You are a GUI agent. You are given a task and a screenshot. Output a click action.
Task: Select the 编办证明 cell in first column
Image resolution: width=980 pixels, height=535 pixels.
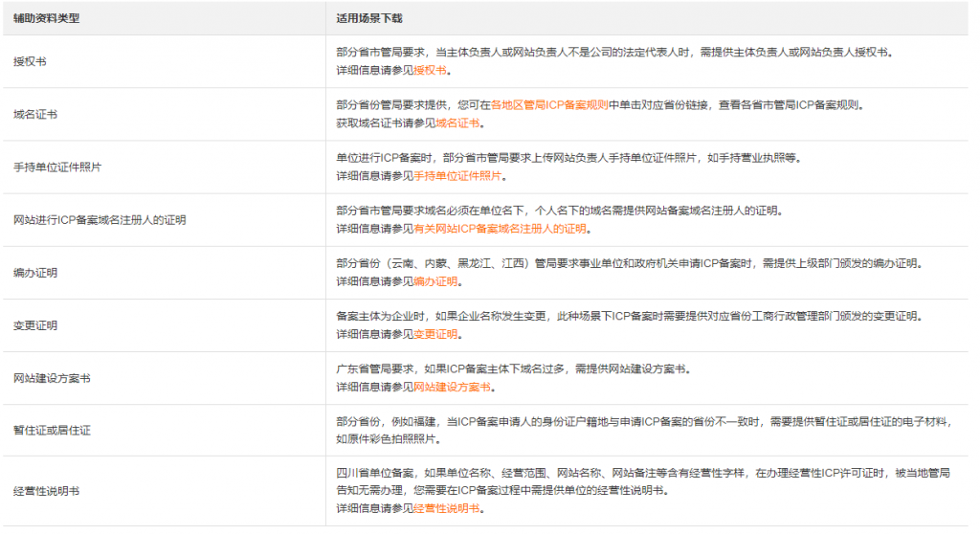click(35, 273)
